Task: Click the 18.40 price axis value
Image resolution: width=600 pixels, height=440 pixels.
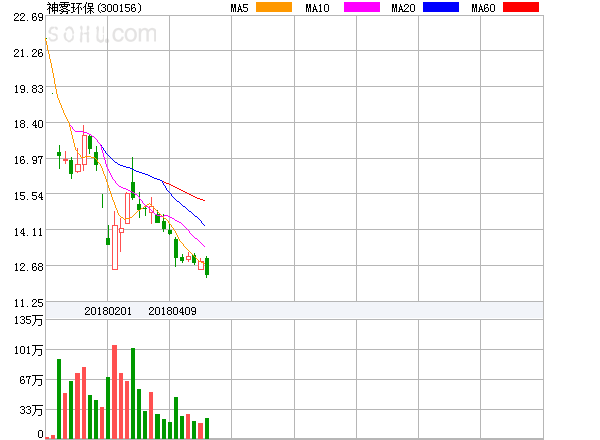Action: point(28,124)
